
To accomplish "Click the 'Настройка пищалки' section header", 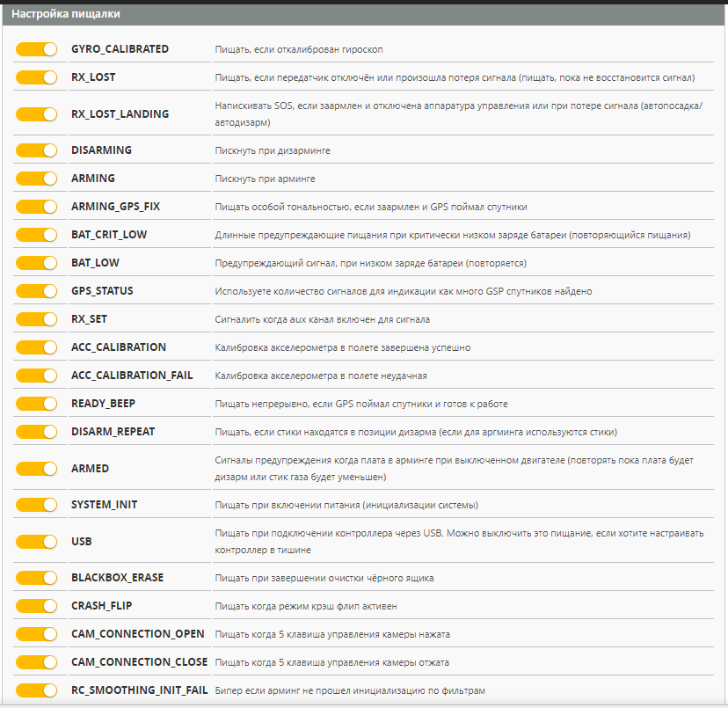I will point(363,14).
